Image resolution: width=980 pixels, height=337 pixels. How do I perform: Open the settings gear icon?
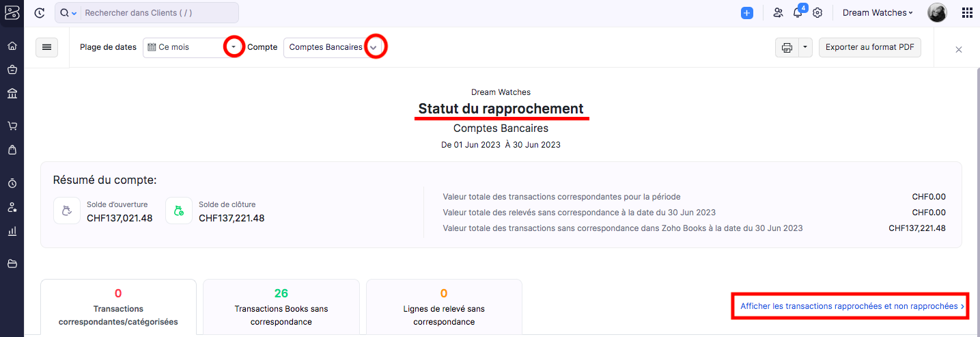(817, 12)
